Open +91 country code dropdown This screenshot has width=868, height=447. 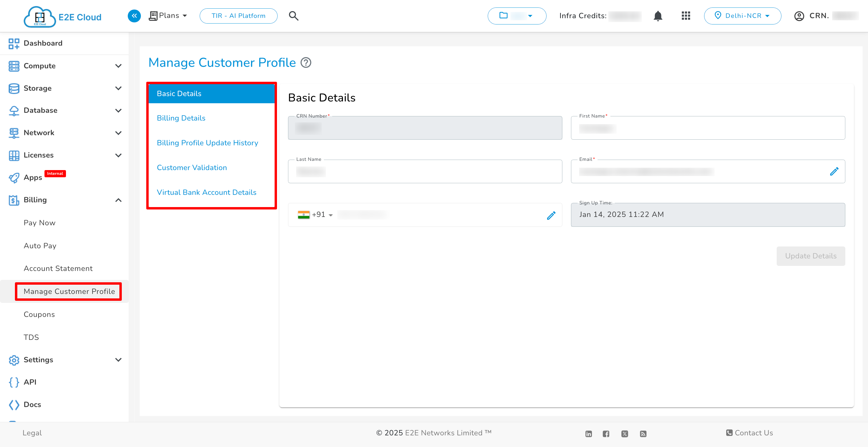click(x=316, y=215)
